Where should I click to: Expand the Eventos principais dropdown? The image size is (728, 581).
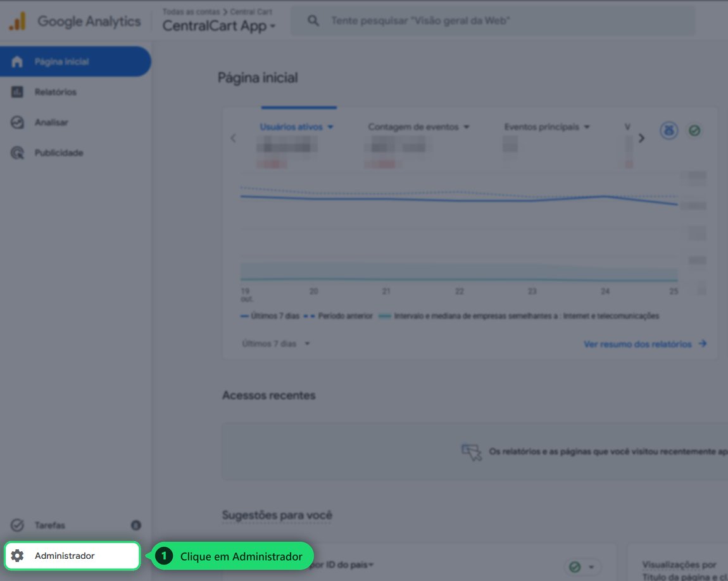pos(587,127)
